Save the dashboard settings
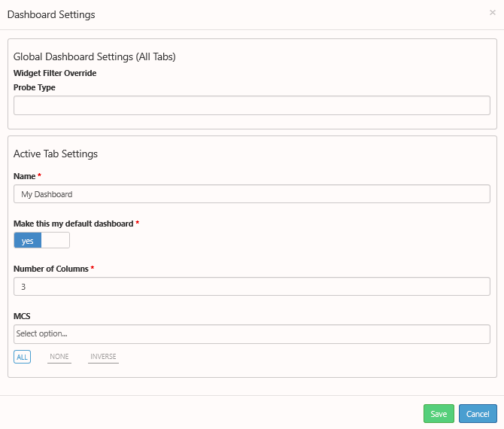Viewport: 504px width, 429px height. point(439,413)
